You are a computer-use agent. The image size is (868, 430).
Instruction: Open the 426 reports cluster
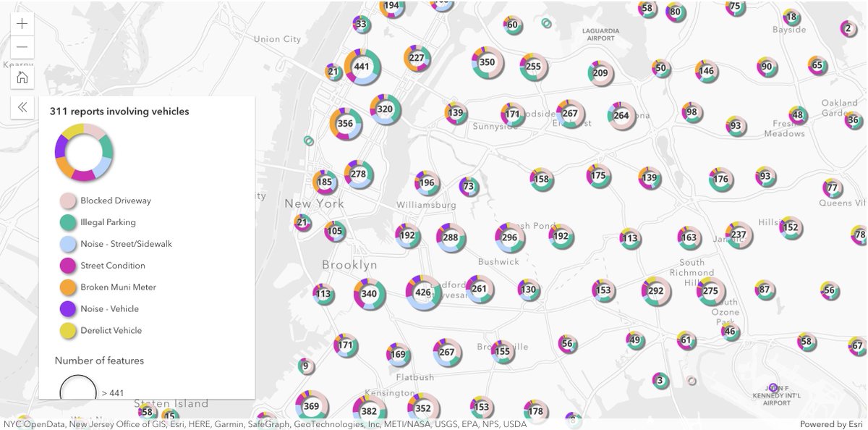[x=423, y=292]
